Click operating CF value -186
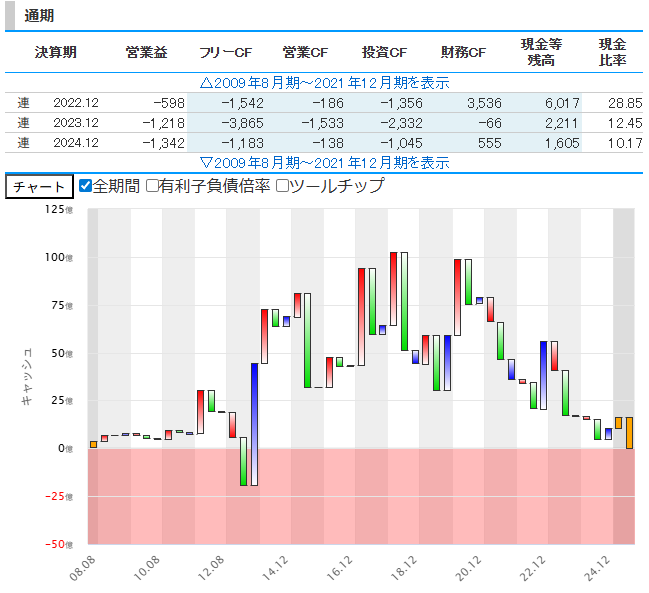 click(x=327, y=103)
